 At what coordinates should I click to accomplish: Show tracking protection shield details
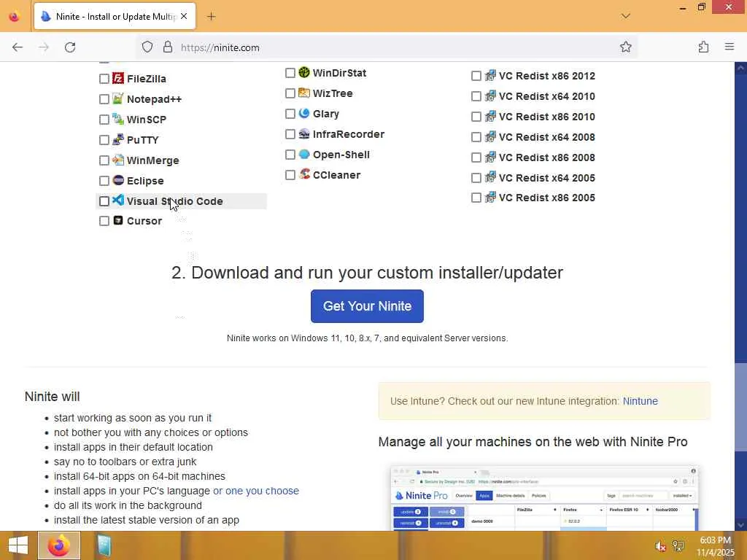147,47
